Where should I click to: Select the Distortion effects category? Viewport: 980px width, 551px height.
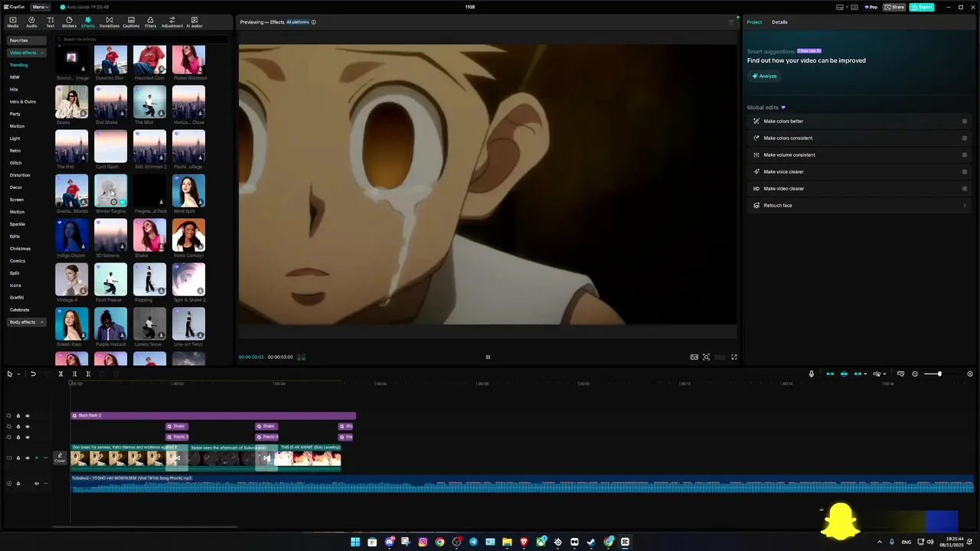click(x=20, y=175)
